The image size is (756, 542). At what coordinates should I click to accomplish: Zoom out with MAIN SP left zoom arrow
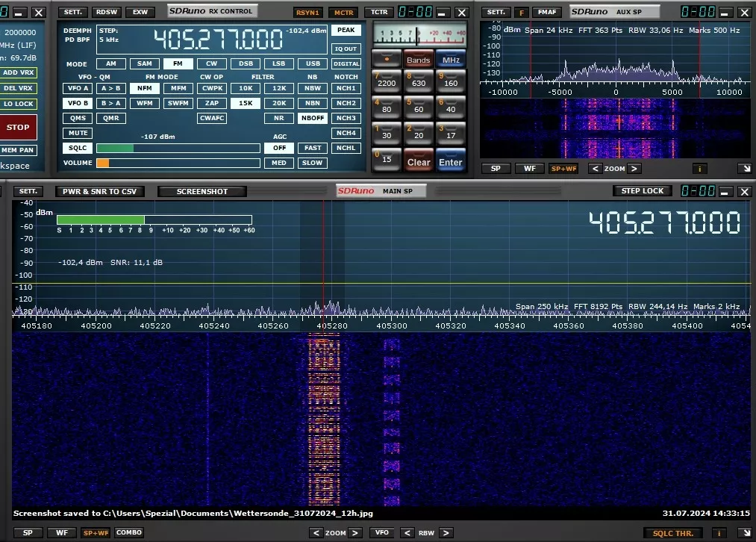316,533
